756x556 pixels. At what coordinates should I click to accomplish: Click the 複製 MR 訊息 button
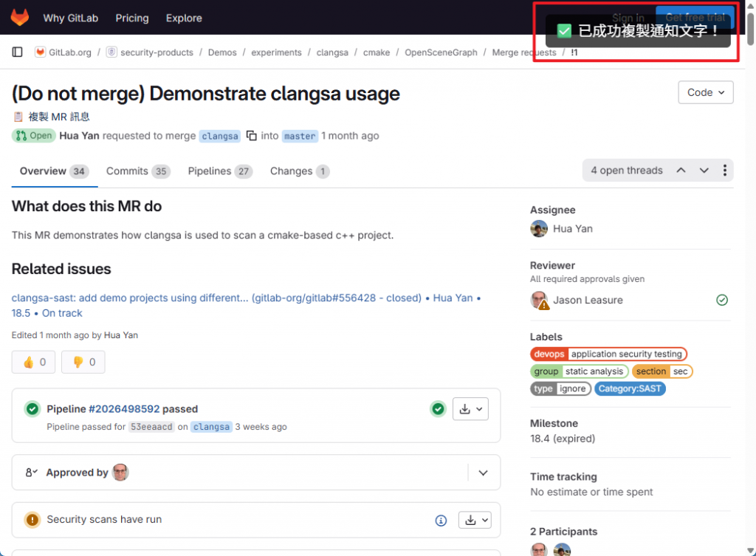coord(51,117)
